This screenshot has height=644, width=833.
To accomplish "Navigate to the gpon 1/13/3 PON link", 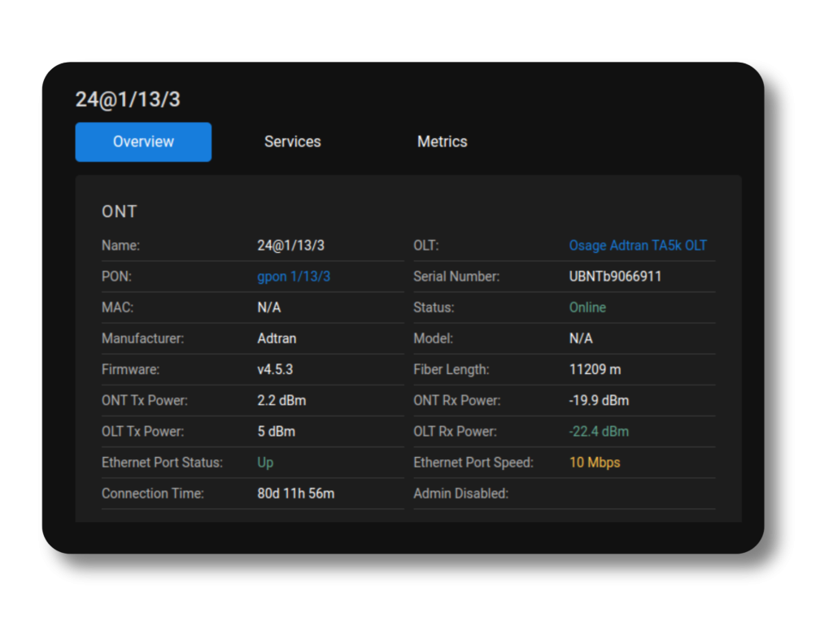I will [294, 276].
